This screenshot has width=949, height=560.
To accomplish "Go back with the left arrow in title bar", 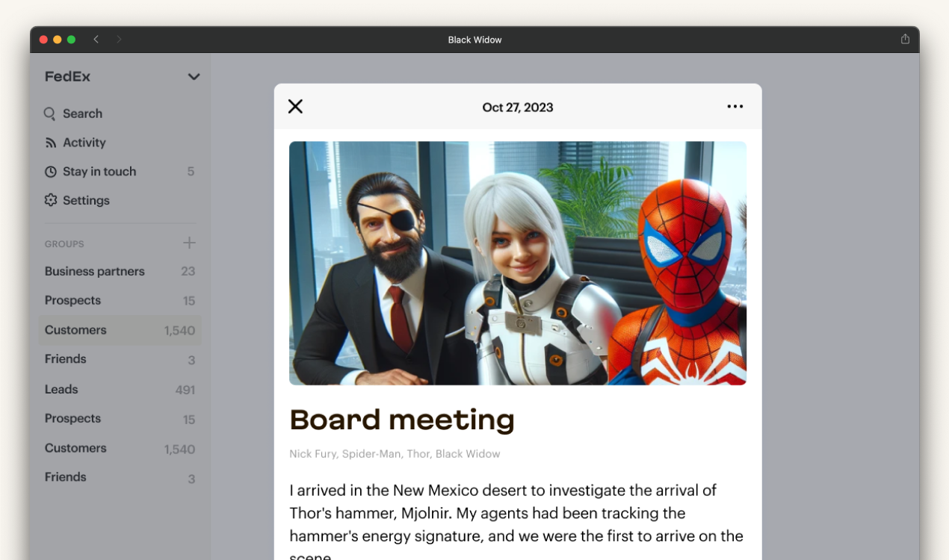I will (x=96, y=40).
